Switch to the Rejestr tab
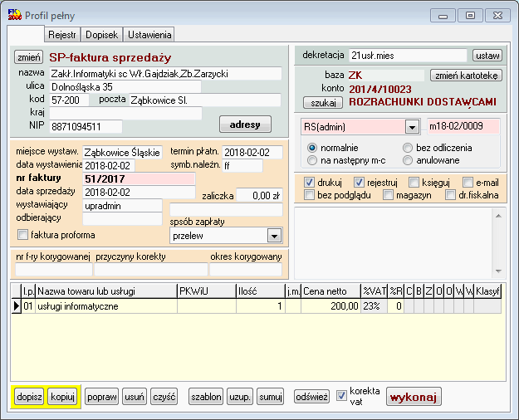Screen dimensions: 519x420 62,34
